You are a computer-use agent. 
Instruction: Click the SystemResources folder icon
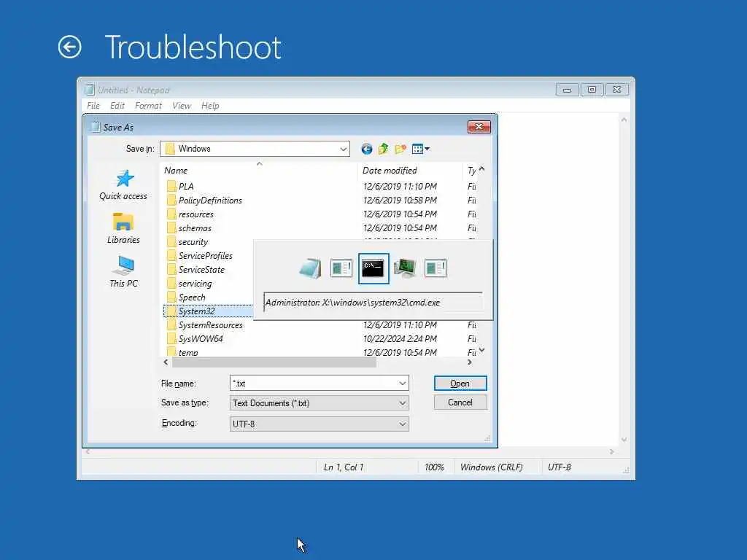[171, 324]
